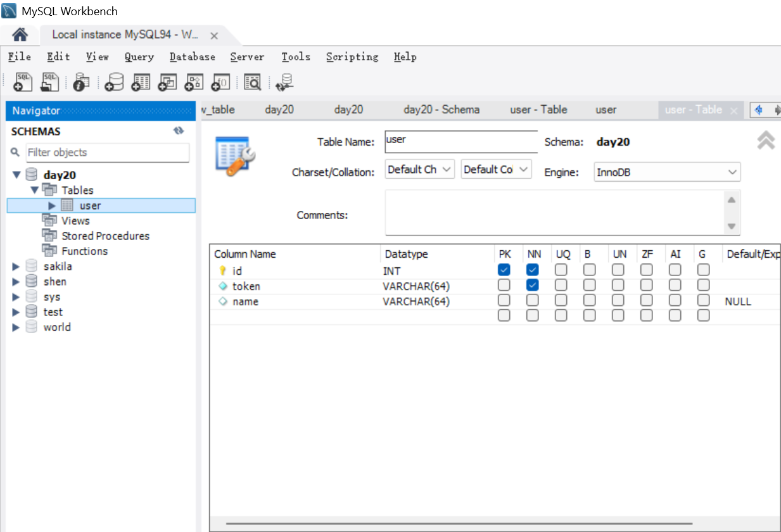
Task: Click the primary key icon beside id
Action: 222,270
